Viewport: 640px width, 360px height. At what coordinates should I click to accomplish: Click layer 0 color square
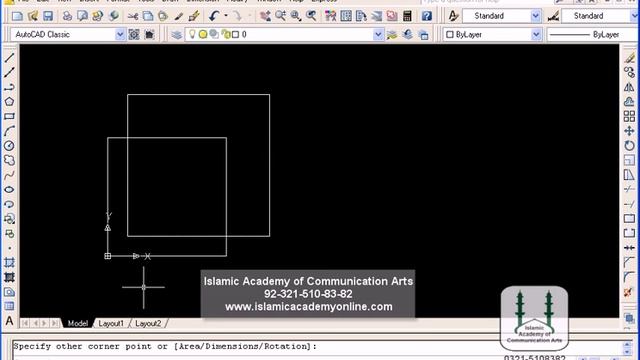click(236, 35)
